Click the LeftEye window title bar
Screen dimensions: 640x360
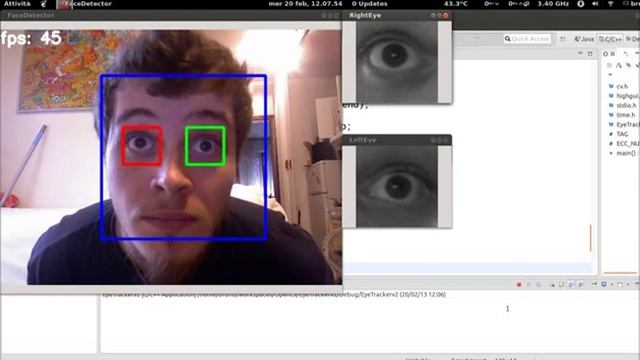pyautogui.click(x=397, y=140)
